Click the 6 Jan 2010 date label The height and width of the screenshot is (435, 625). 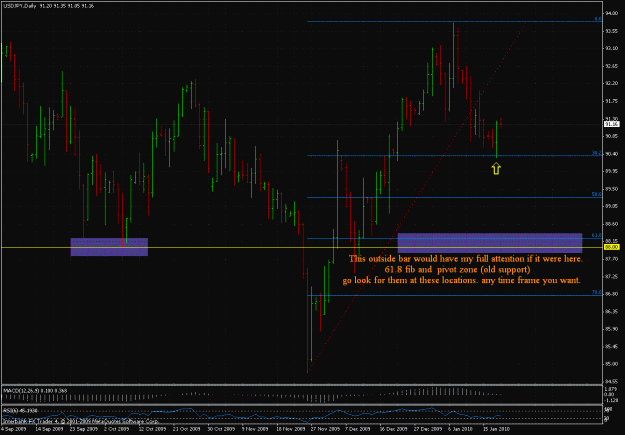(460, 429)
